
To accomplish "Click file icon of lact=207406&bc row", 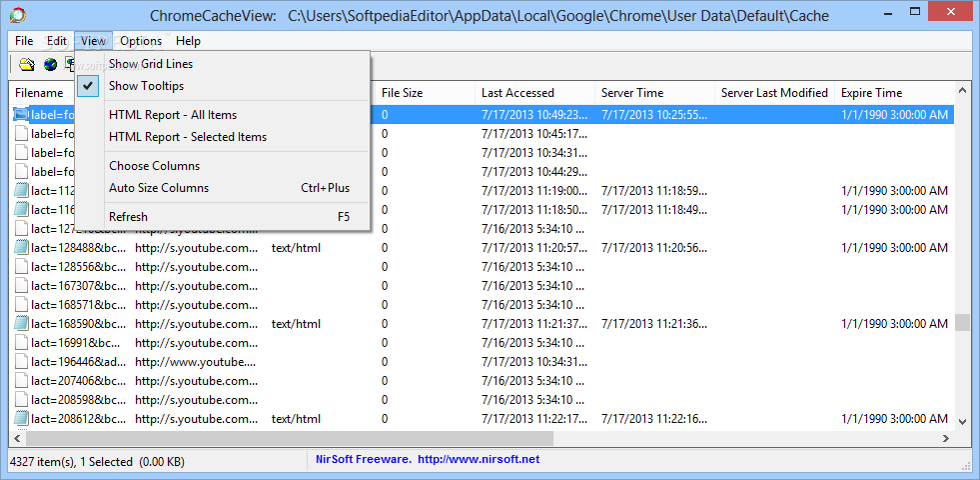I will point(21,381).
